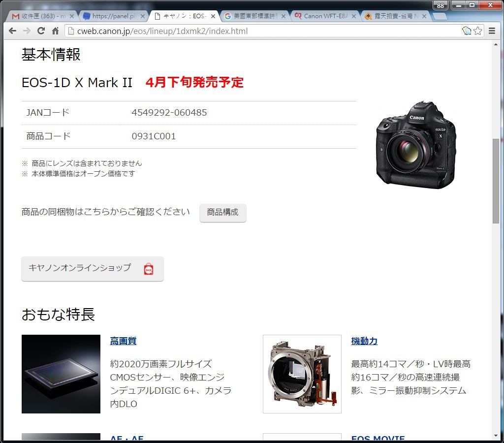Image resolution: width=504 pixels, height=443 pixels.
Task: Click the 商品構成 button
Action: pos(223,213)
